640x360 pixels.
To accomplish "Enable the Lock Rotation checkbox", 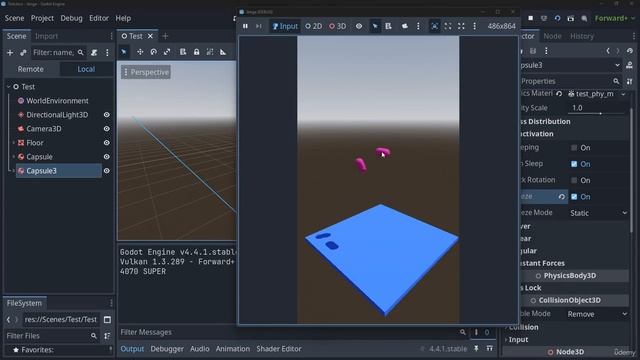I will pos(574,180).
